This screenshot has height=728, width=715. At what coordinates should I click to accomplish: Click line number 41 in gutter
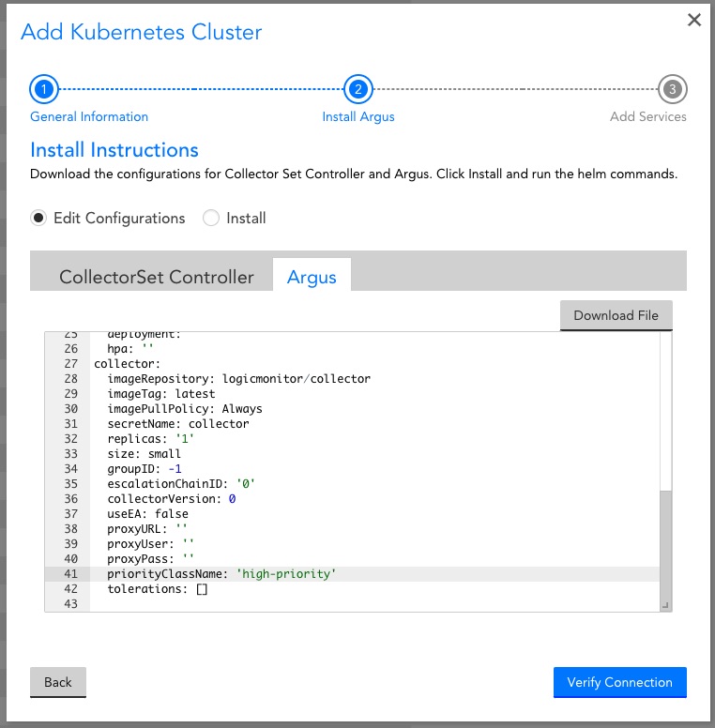[x=70, y=574]
